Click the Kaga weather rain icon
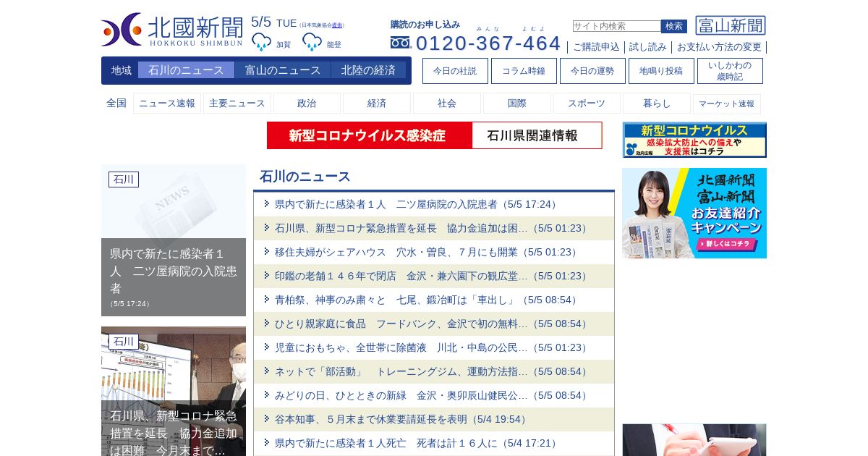The width and height of the screenshot is (868, 456). point(261,42)
